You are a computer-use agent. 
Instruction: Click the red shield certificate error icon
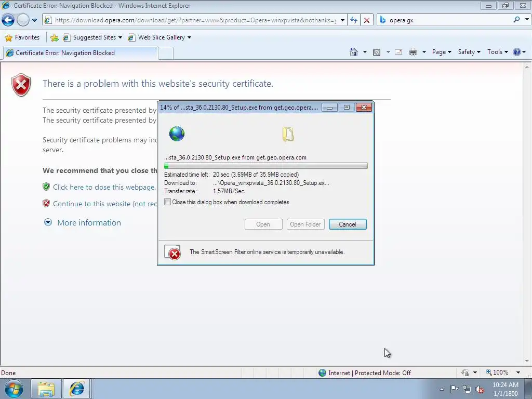21,85
